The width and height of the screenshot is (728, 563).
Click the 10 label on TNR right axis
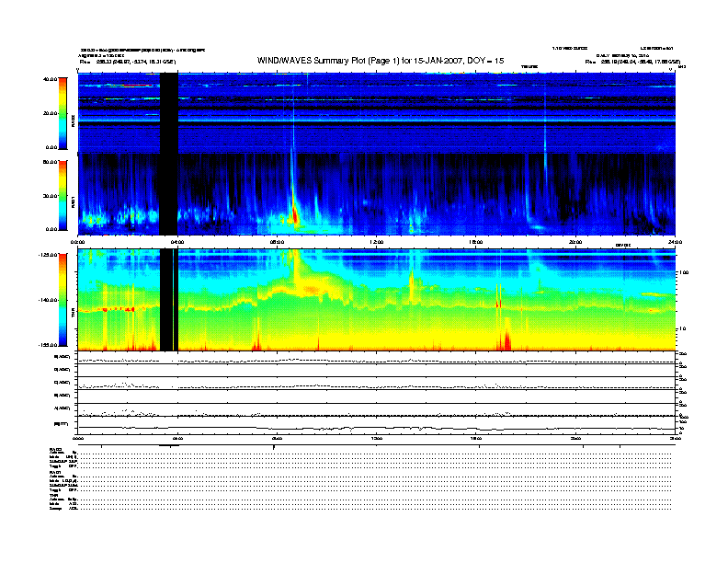tap(682, 329)
